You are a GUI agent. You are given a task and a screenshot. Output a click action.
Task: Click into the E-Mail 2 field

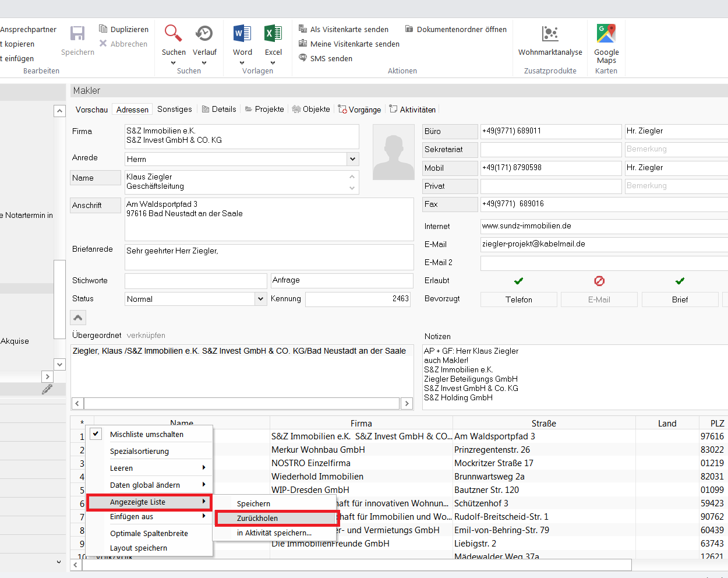click(x=603, y=263)
